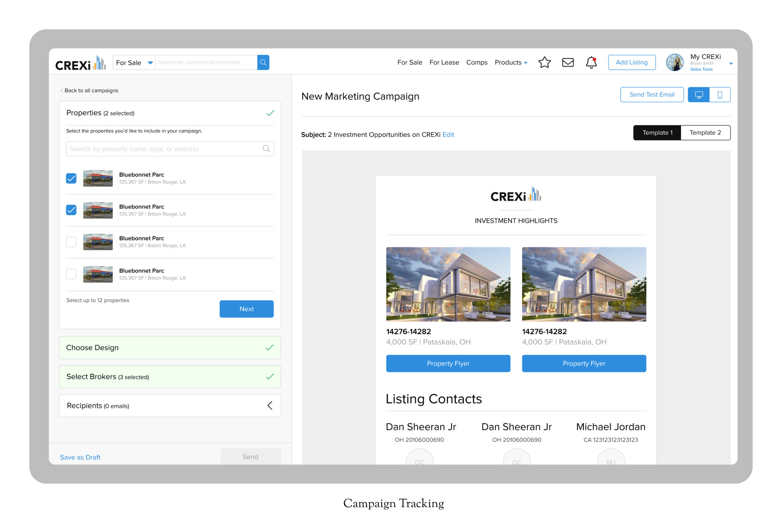Switch to desktop preview icon
The height and width of the screenshot is (532, 782).
pyautogui.click(x=699, y=95)
